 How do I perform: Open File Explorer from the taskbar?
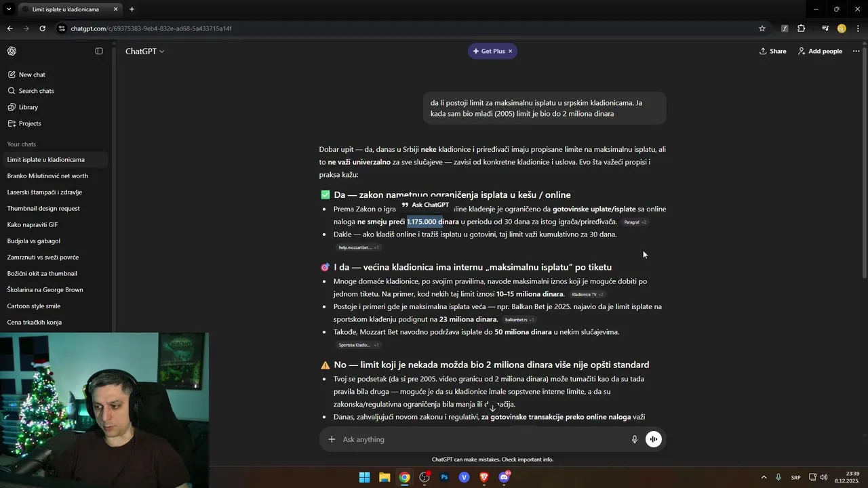[384, 477]
